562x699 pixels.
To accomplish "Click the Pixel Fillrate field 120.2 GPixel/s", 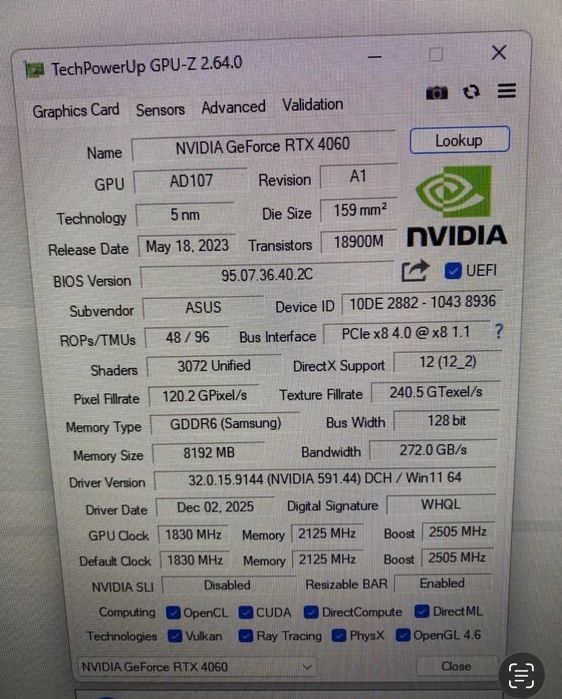I will click(x=204, y=395).
